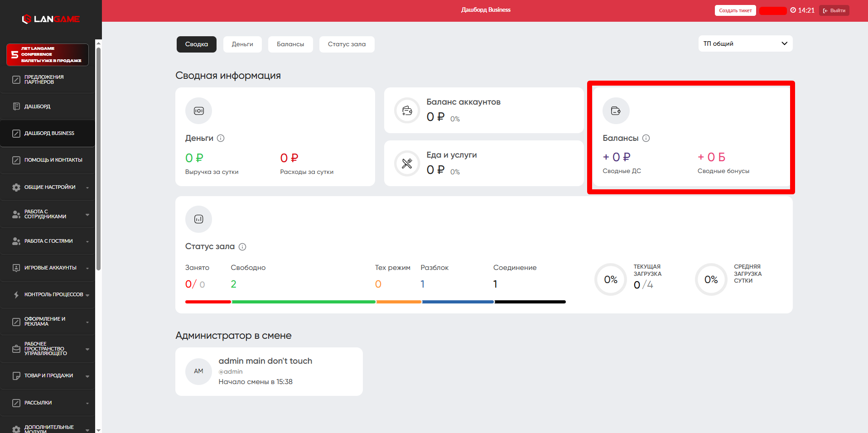The height and width of the screenshot is (433, 868).
Task: Open the ТП общий dropdown
Action: pos(745,43)
